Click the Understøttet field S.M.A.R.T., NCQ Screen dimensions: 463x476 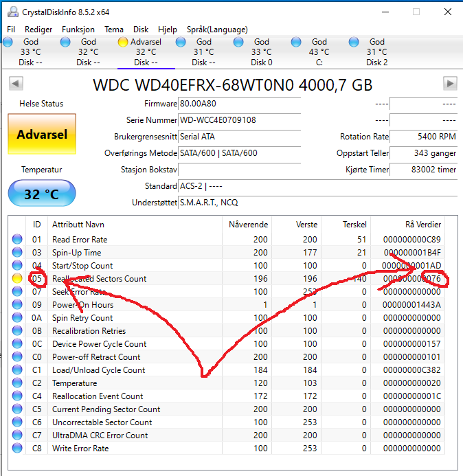317,202
